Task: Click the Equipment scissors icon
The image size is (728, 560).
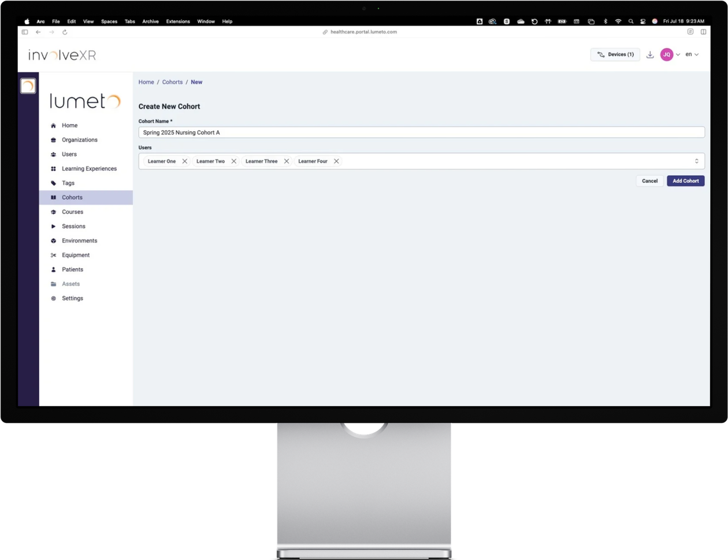Action: pos(53,255)
